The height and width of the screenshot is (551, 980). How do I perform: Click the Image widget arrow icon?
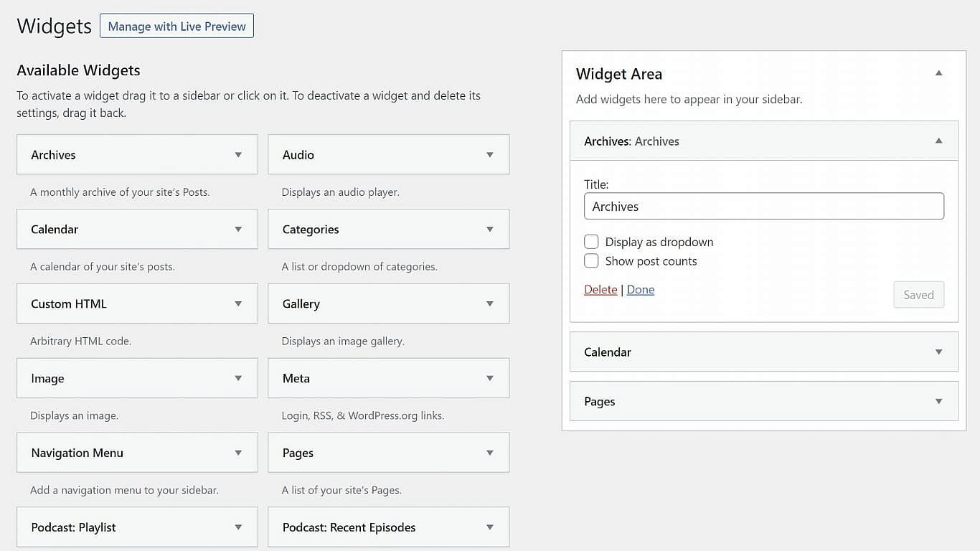coord(238,379)
